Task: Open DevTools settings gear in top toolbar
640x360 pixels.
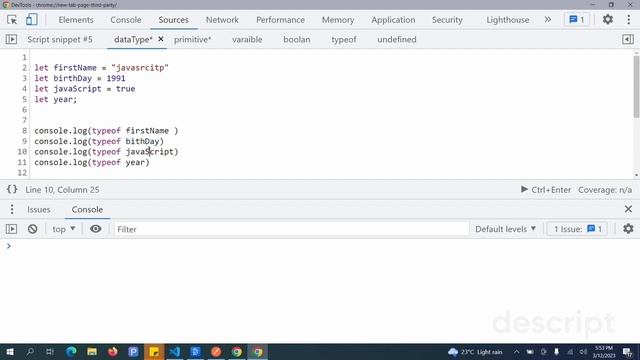Action: (608, 19)
